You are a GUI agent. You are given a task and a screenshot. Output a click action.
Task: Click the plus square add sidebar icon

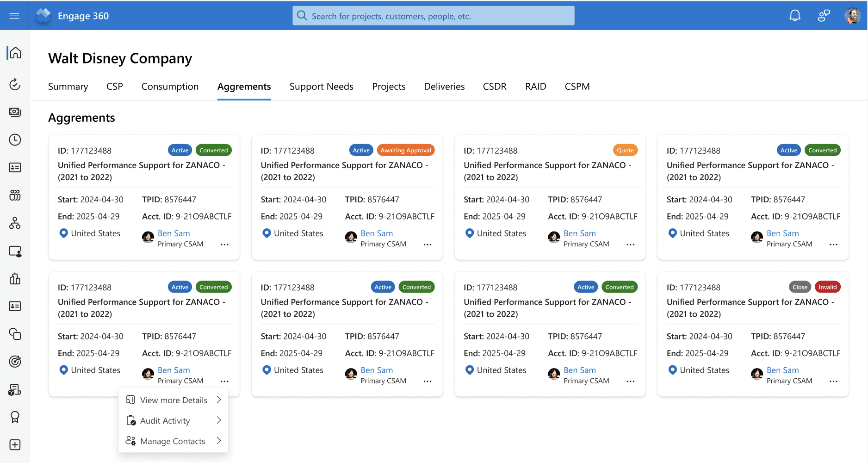(15, 445)
